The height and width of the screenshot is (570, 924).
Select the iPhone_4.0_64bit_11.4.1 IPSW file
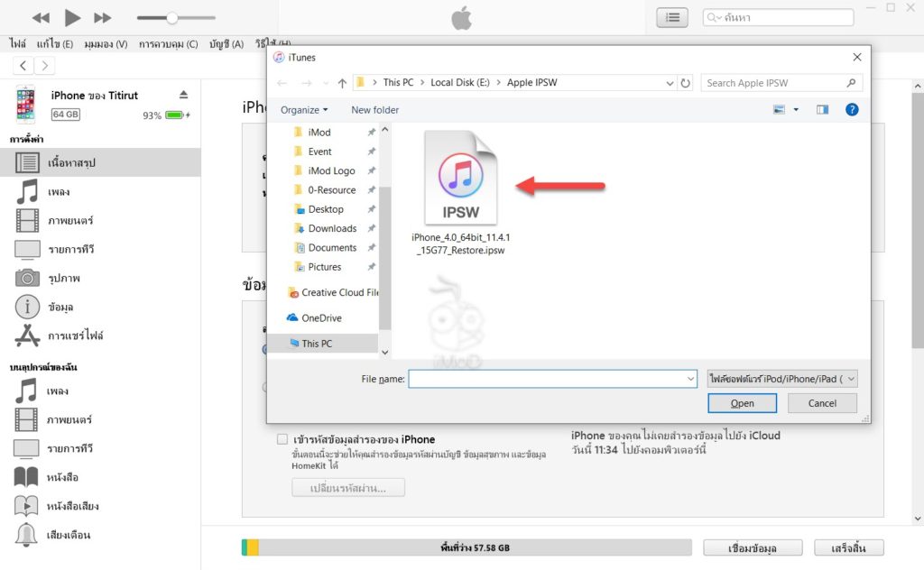pos(461,176)
